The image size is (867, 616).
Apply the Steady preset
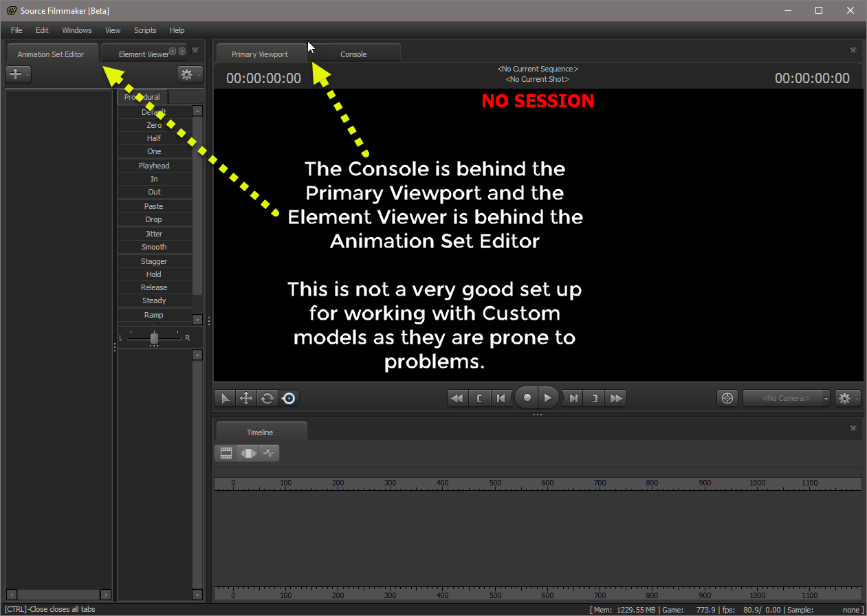(154, 300)
